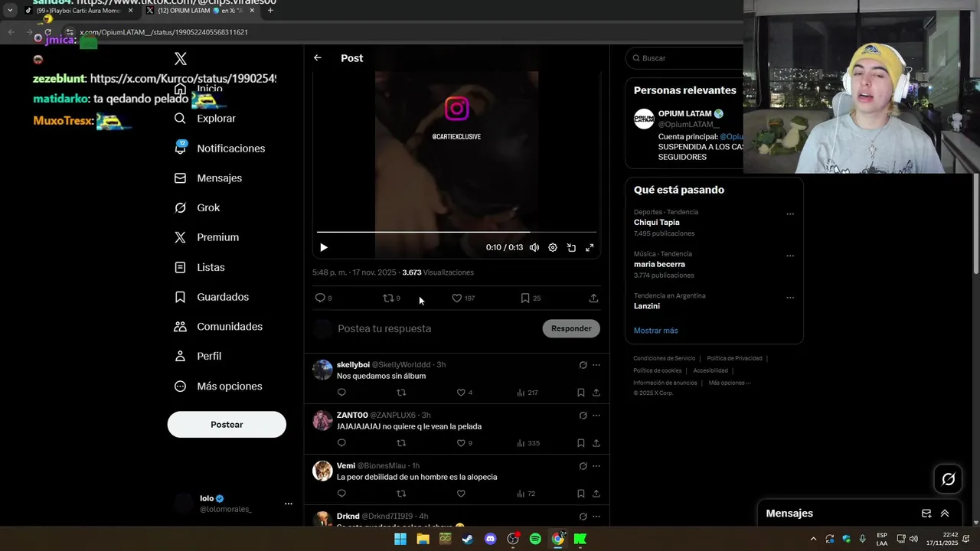This screenshot has width=980, height=551.
Task: Bookmark Vemi's reply
Action: [580, 494]
